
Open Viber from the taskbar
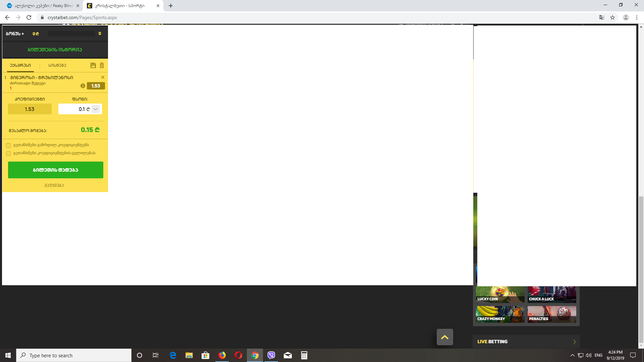click(x=271, y=355)
